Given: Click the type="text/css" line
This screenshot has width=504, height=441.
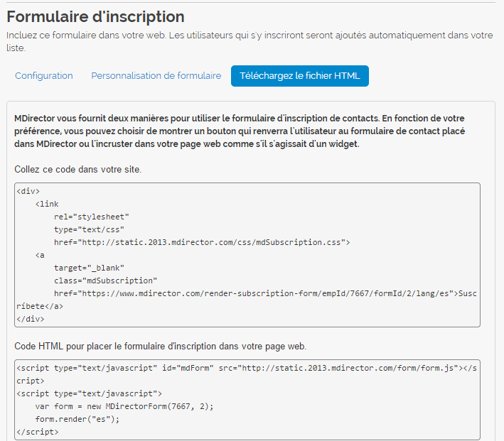Looking at the screenshot, I should click(x=89, y=229).
